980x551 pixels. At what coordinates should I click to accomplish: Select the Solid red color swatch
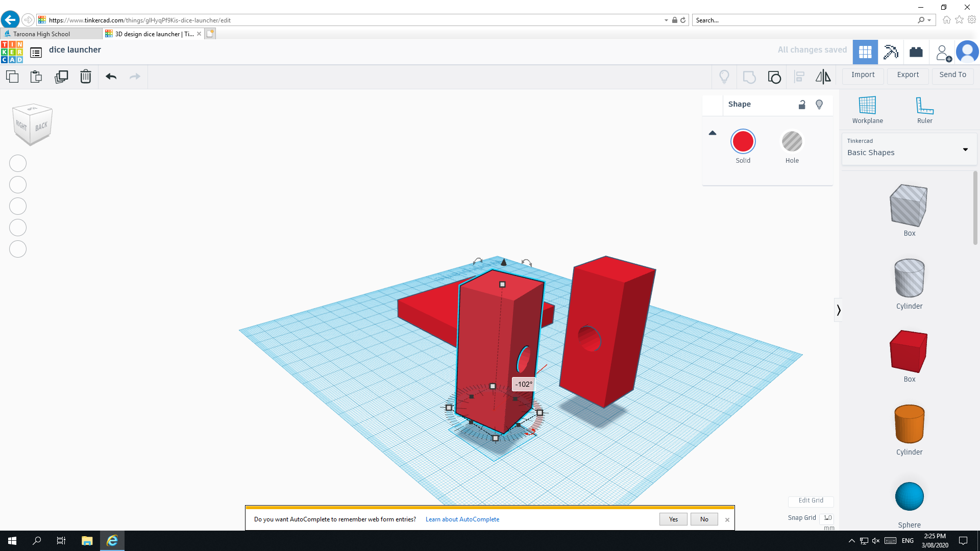[743, 141]
